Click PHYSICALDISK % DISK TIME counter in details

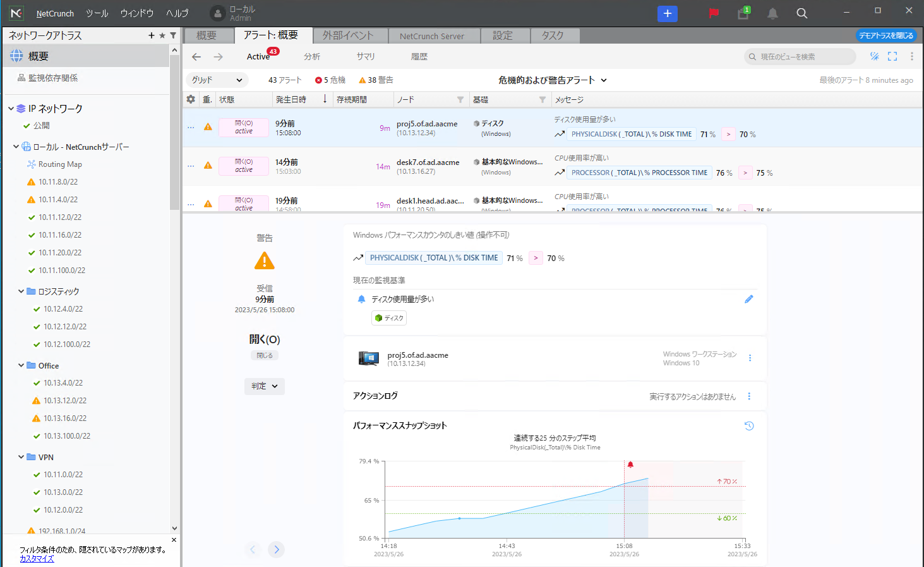pos(434,258)
